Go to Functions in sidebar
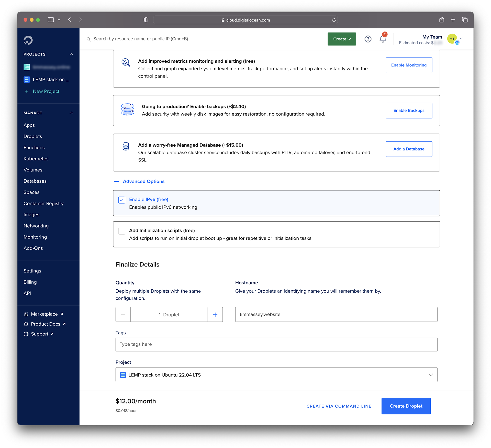The width and height of the screenshot is (491, 448). click(x=34, y=148)
